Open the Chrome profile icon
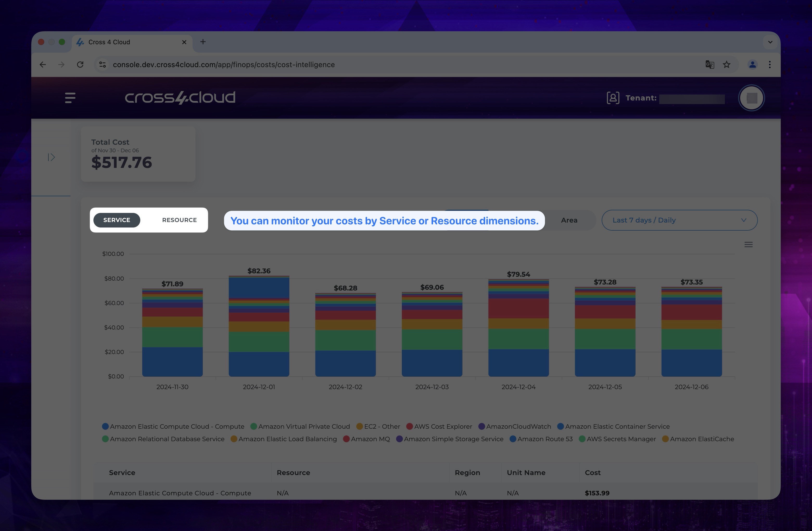The width and height of the screenshot is (812, 531). coord(752,65)
